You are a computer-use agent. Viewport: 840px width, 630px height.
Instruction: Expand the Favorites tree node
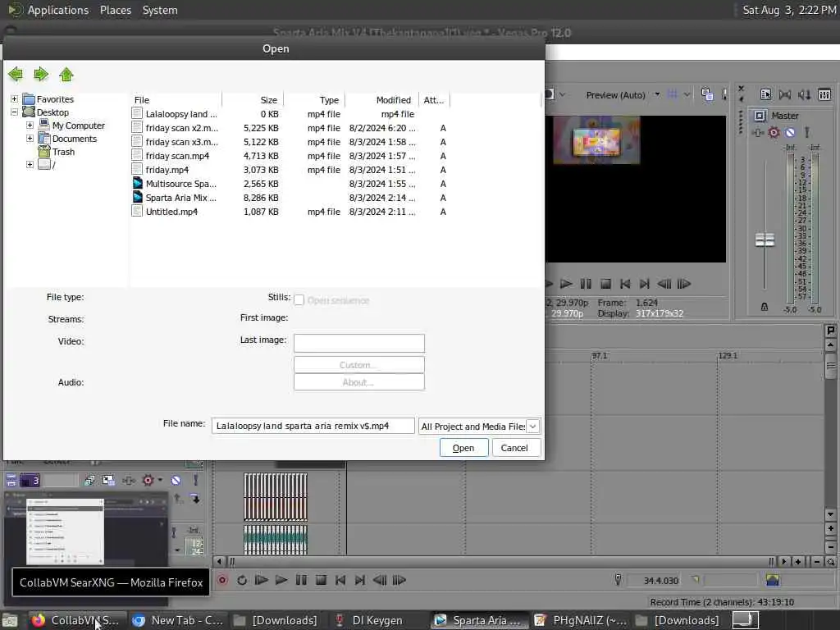15,99
